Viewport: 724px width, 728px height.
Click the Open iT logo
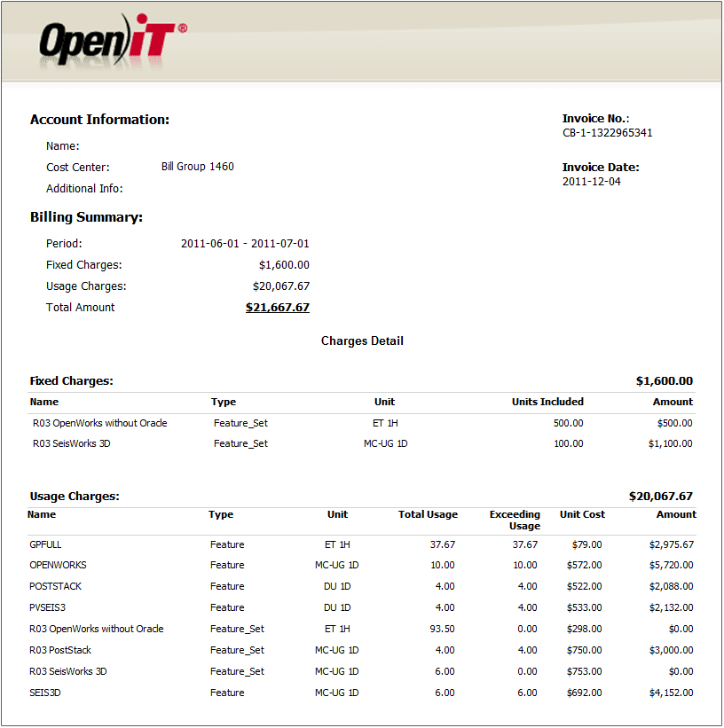pyautogui.click(x=114, y=41)
